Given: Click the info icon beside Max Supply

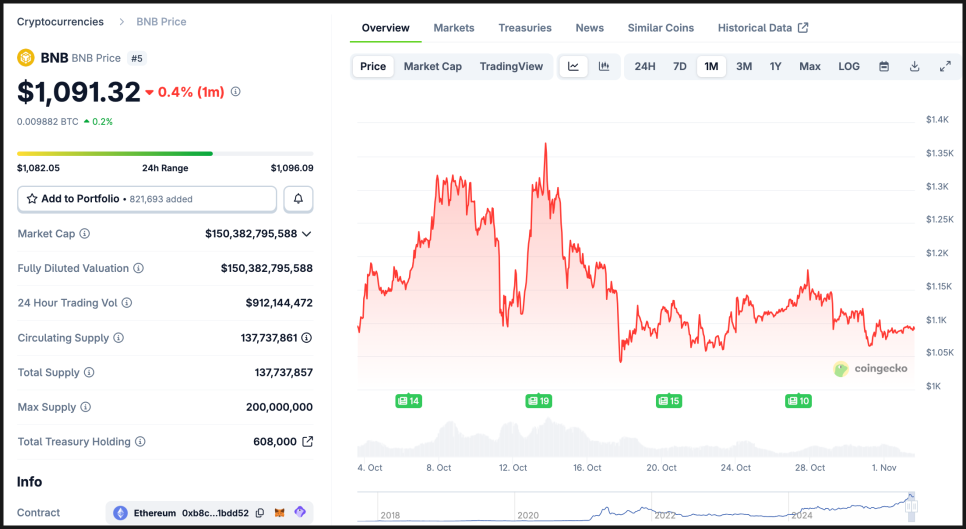Looking at the screenshot, I should [85, 407].
